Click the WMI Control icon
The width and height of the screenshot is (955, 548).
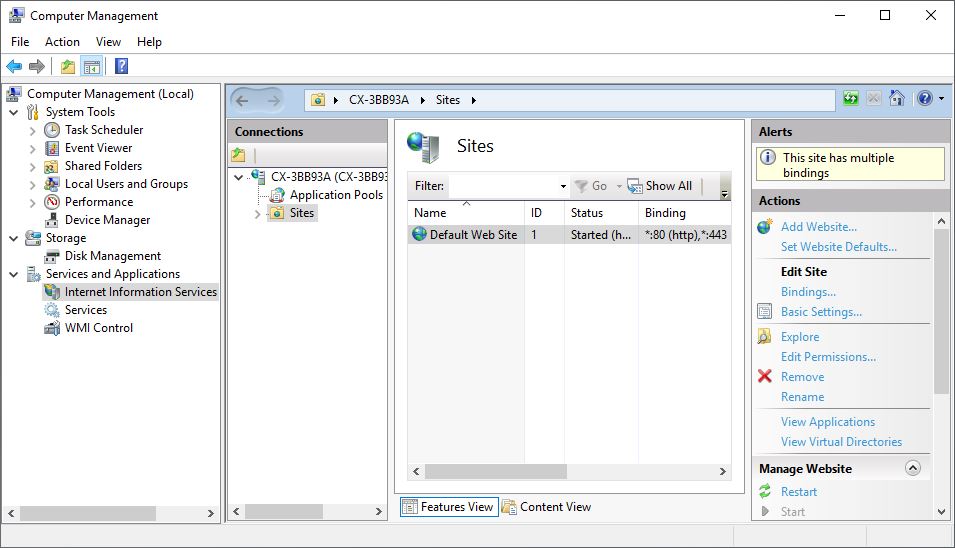coord(52,328)
